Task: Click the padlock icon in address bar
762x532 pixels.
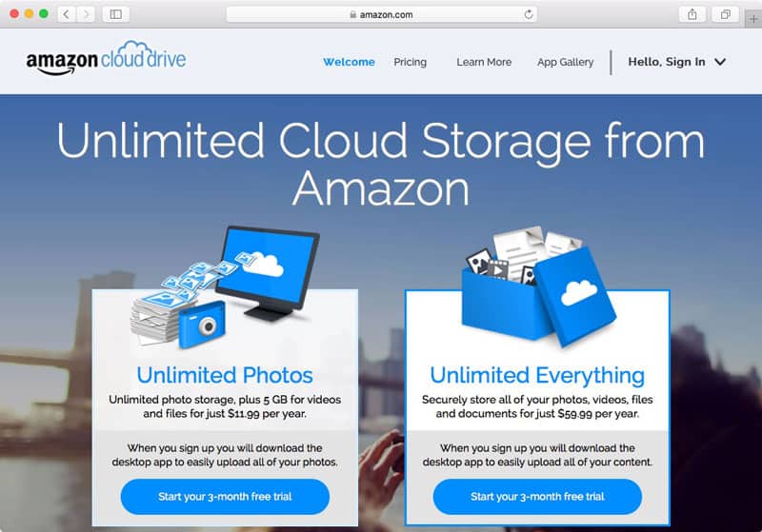Action: point(353,15)
